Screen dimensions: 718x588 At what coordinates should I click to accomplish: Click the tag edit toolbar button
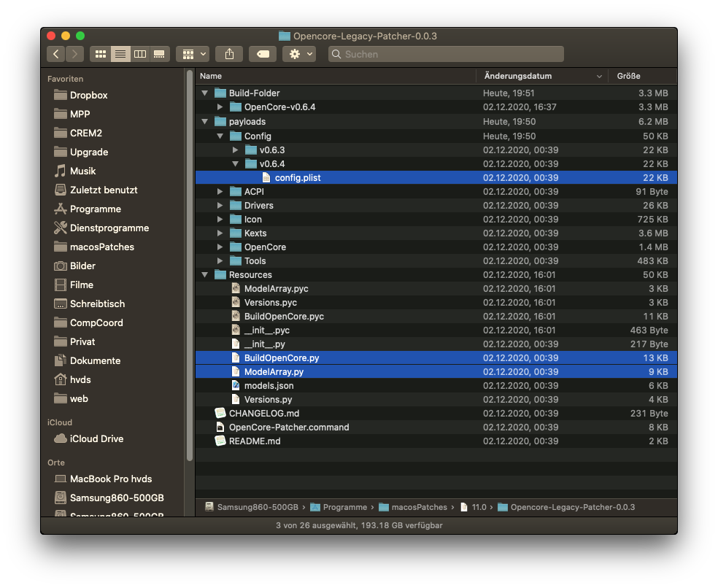point(263,54)
